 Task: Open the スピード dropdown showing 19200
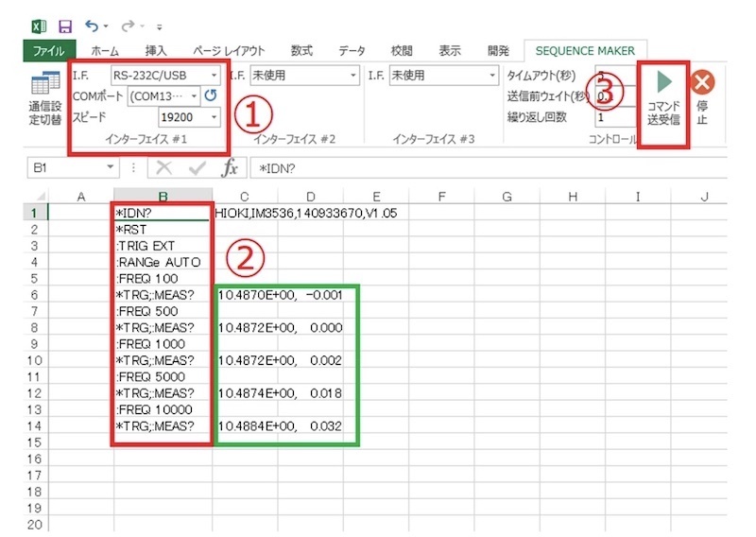tap(189, 117)
